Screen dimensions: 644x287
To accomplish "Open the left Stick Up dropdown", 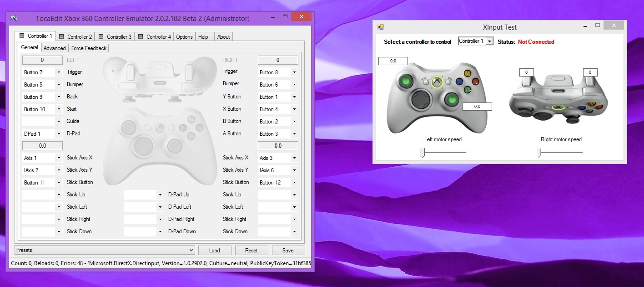I will [x=42, y=195].
